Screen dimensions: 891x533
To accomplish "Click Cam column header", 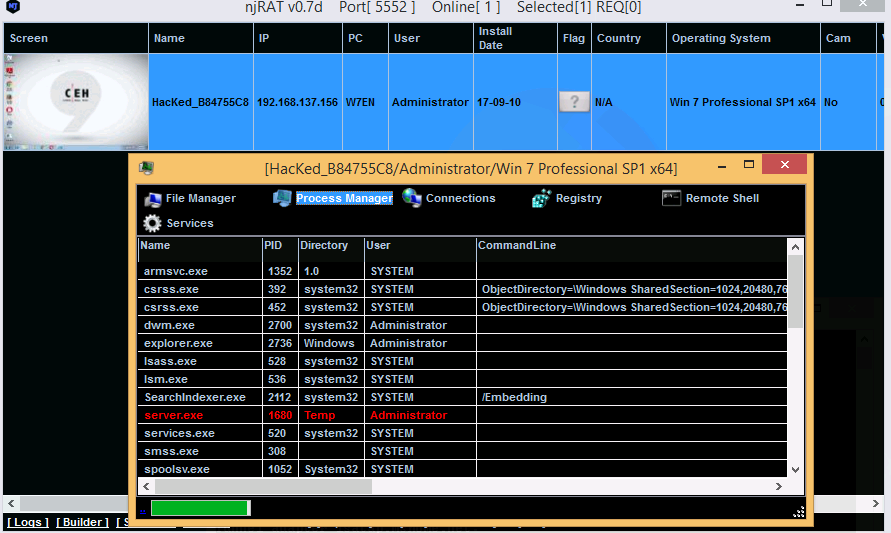I will pos(848,38).
